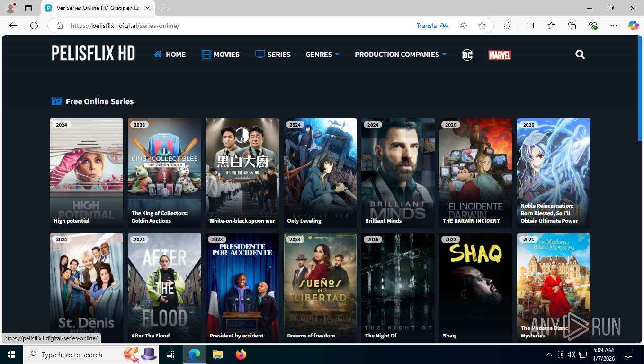Screen dimensions: 644x364
Task: Open the Favorites list icon
Action: (551, 26)
